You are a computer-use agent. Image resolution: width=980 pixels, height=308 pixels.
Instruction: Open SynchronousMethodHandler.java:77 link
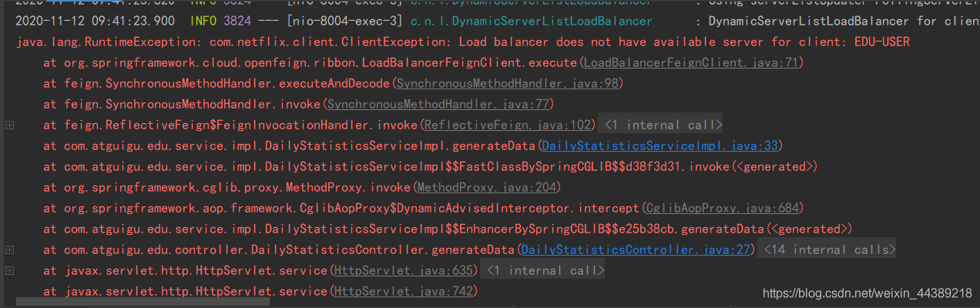438,104
